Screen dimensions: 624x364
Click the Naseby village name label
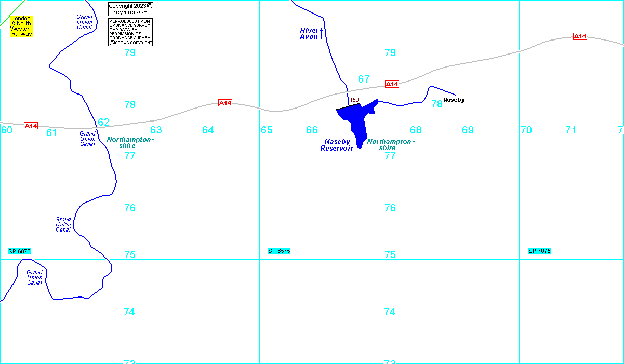[x=454, y=100]
